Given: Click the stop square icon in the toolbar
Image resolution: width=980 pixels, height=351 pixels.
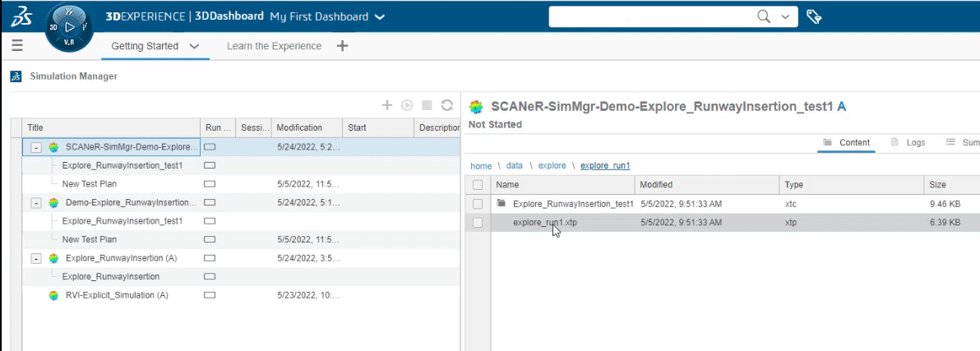Looking at the screenshot, I should click(x=427, y=105).
